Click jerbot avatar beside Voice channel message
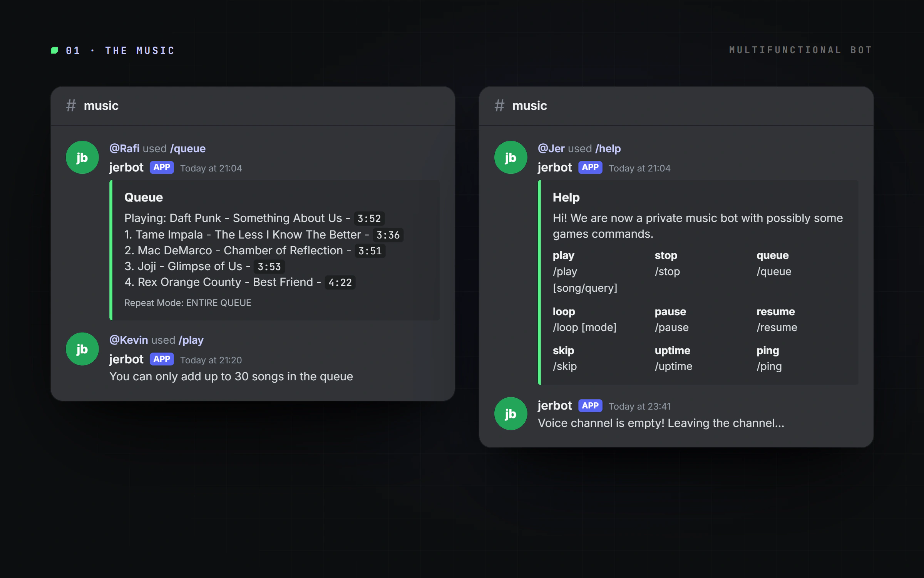Screen dimensions: 924x578 [x=511, y=414]
